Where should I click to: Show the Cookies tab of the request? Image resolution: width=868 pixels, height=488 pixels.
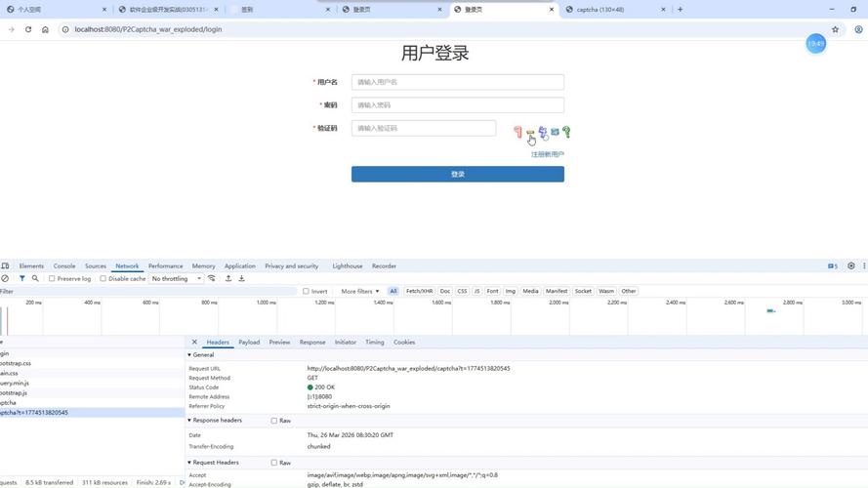pyautogui.click(x=404, y=343)
